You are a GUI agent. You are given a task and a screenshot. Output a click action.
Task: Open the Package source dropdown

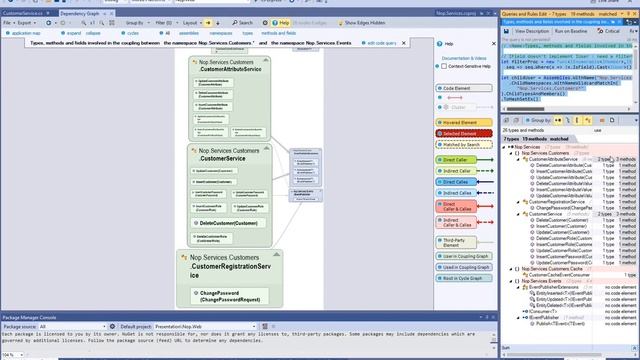72,327
